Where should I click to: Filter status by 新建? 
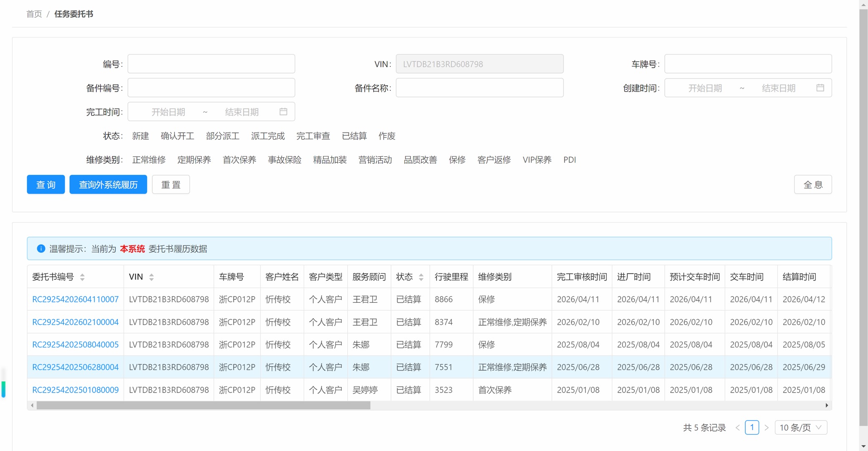point(141,136)
